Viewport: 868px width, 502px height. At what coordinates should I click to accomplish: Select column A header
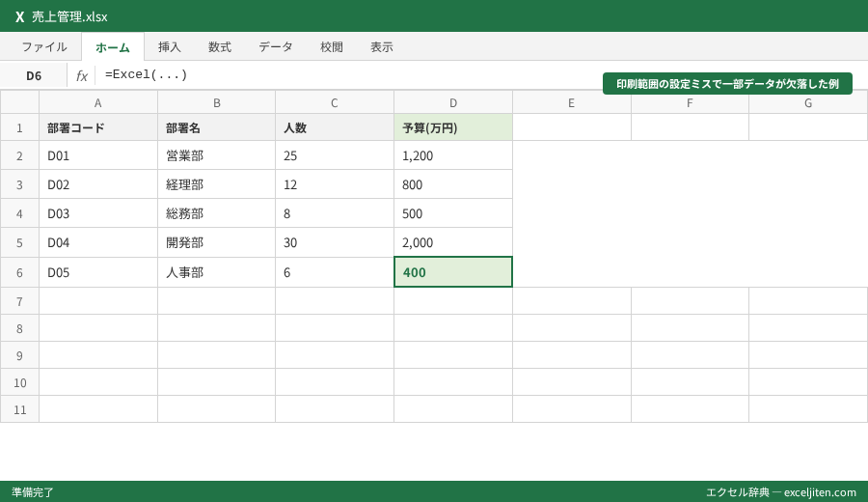coord(98,103)
